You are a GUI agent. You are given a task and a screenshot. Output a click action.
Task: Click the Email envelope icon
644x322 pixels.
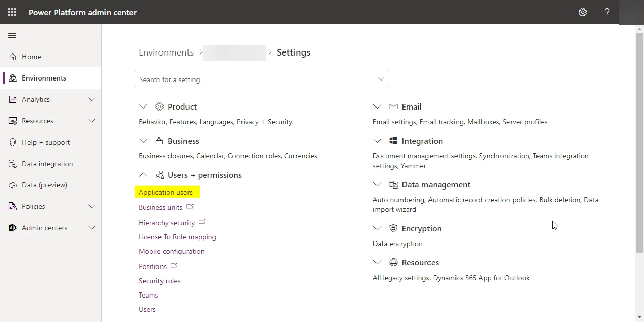pos(393,106)
